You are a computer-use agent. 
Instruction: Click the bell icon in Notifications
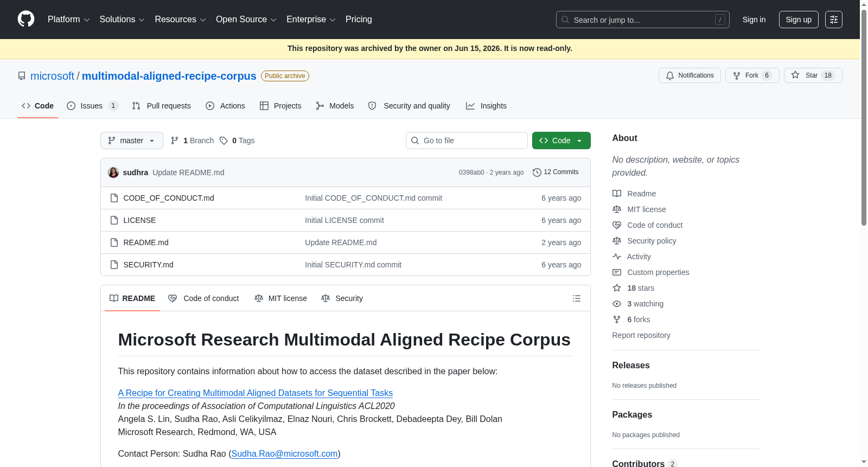(x=670, y=75)
